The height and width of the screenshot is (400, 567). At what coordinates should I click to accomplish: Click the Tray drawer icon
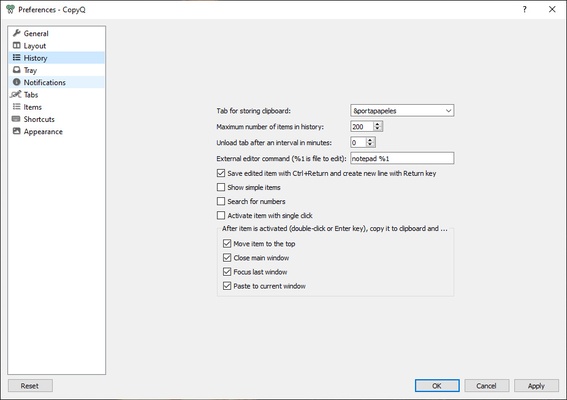[x=17, y=70]
